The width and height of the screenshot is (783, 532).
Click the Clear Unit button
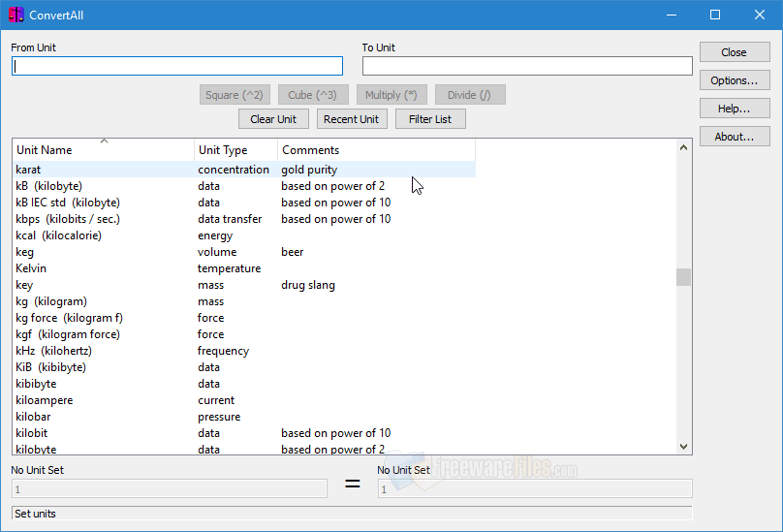[273, 119]
